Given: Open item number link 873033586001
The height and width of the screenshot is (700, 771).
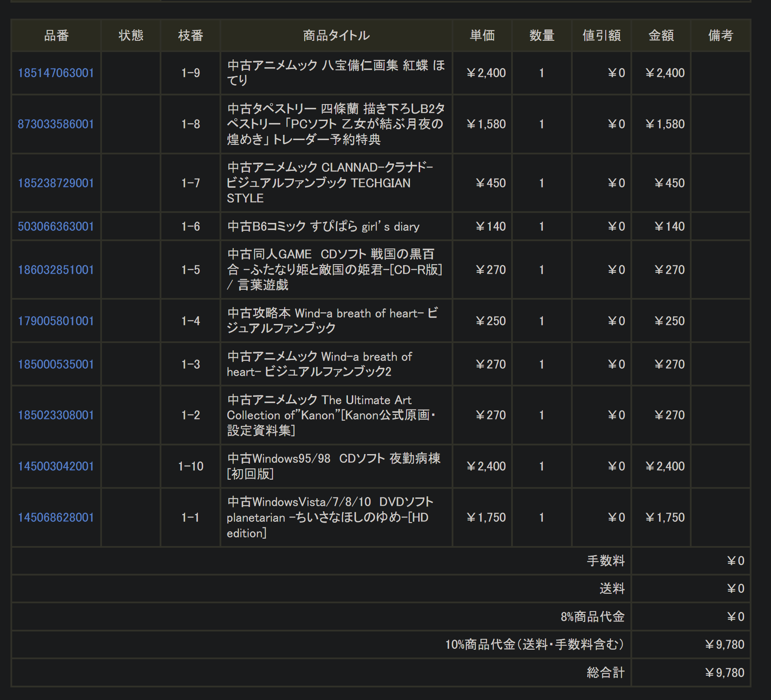Looking at the screenshot, I should [x=56, y=124].
